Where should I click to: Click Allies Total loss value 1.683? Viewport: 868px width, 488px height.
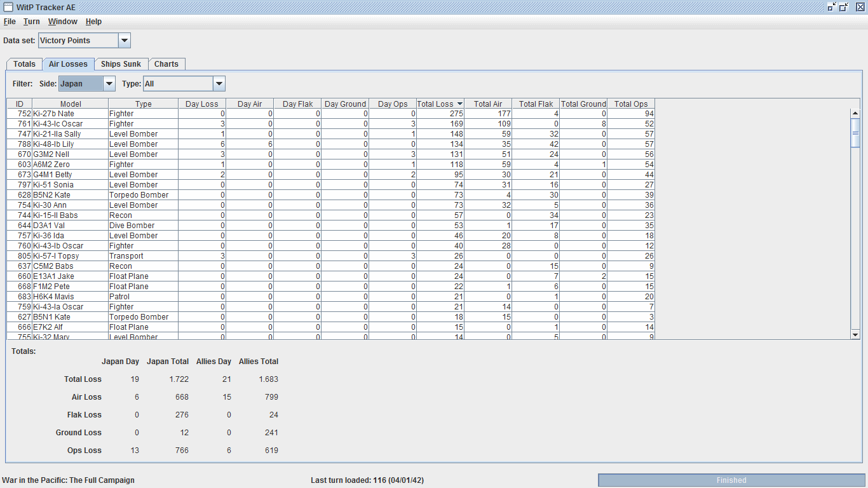[x=268, y=379]
